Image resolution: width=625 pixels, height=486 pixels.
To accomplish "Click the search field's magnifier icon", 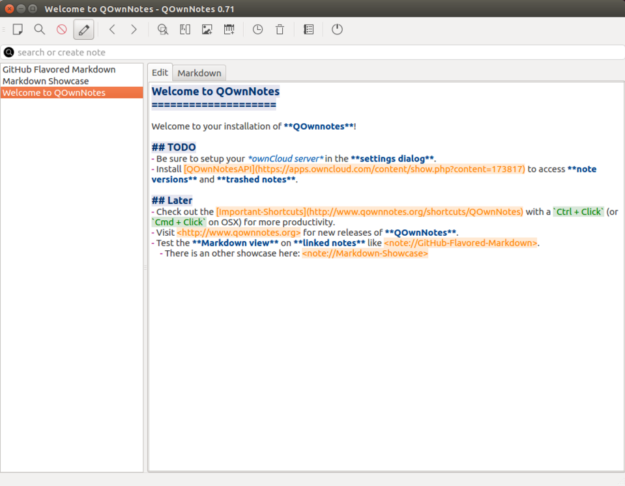I will [x=9, y=52].
